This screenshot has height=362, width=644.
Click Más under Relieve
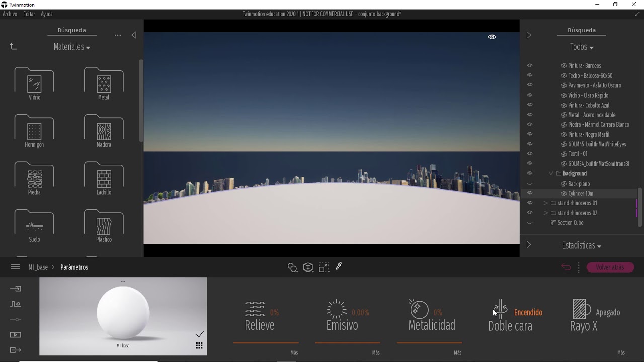(x=294, y=353)
